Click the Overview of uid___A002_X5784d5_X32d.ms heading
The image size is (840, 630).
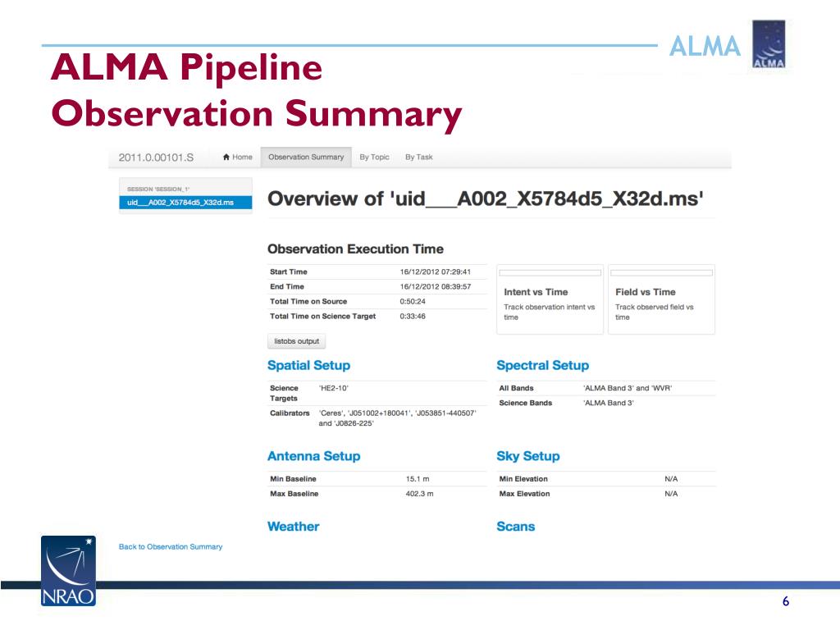pos(486,199)
